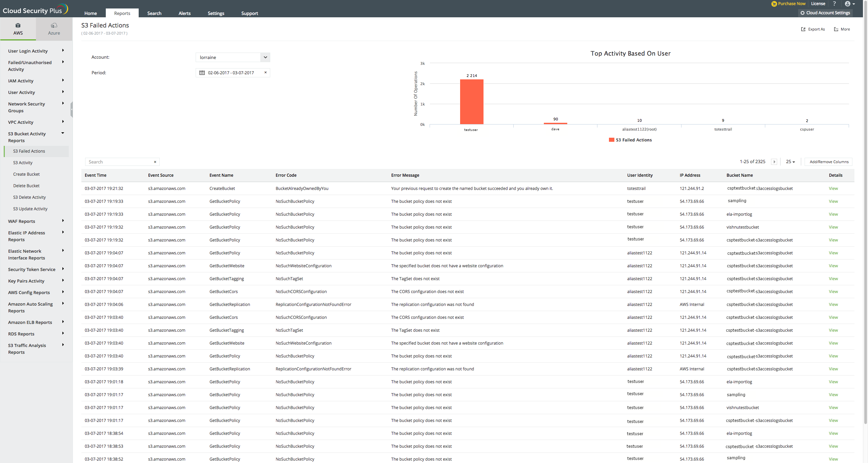
Task: Clear the period date range
Action: coord(265,73)
